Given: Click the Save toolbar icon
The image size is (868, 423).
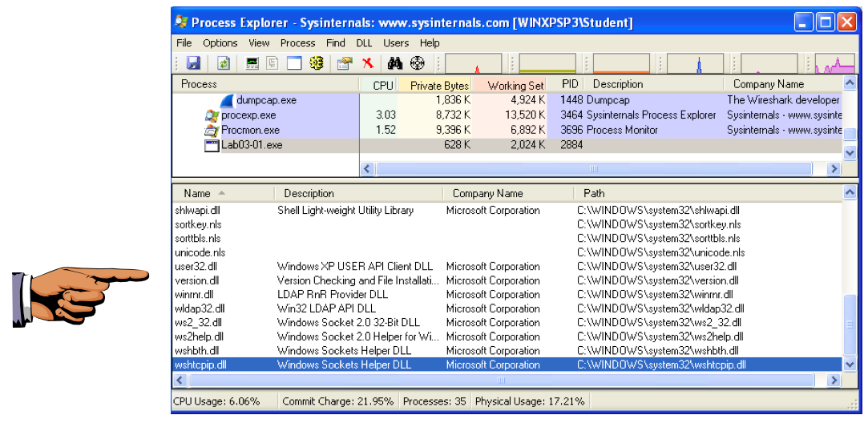Looking at the screenshot, I should (193, 63).
